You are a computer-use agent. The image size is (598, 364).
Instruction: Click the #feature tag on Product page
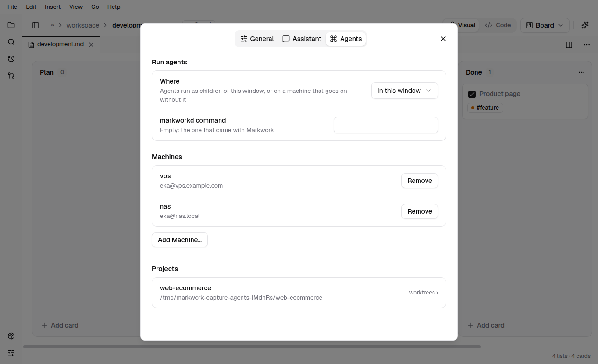(485, 108)
